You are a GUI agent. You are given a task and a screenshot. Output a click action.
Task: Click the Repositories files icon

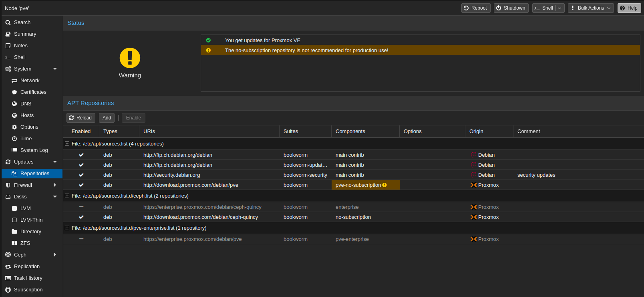click(14, 174)
